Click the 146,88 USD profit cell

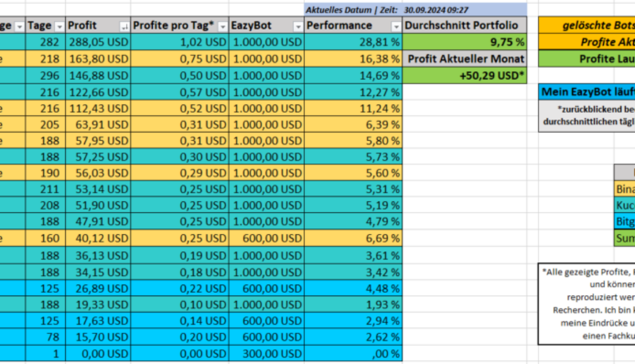[98, 76]
